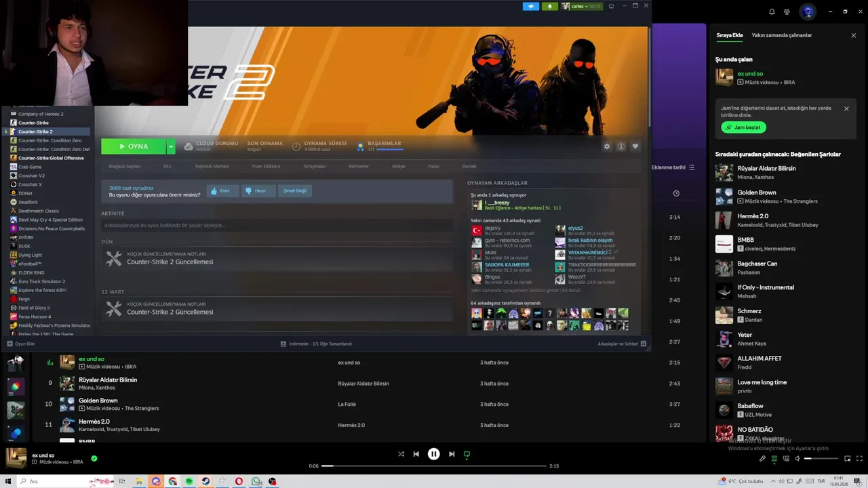Toggle green Spotify repeat button
This screenshot has height=488, width=868.
[x=467, y=454]
